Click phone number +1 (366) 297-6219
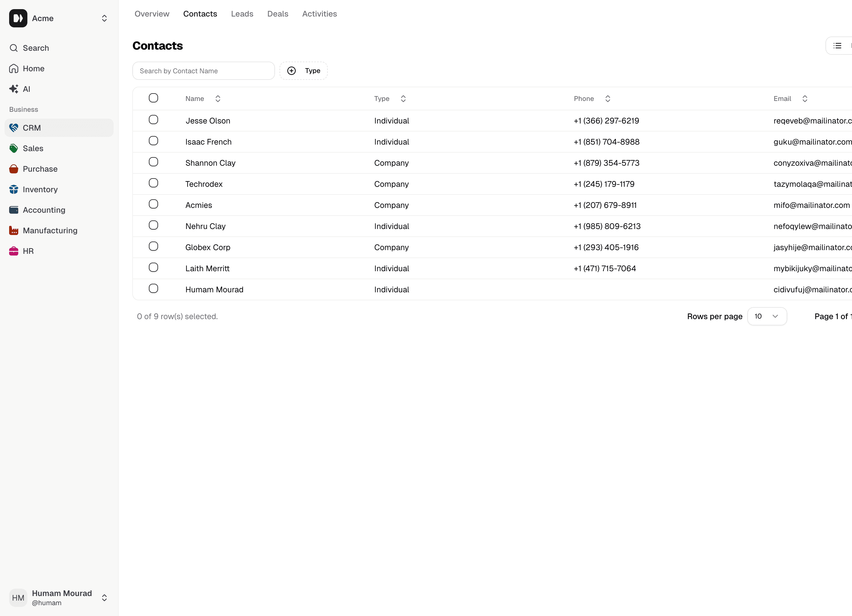This screenshot has width=852, height=616. point(606,121)
